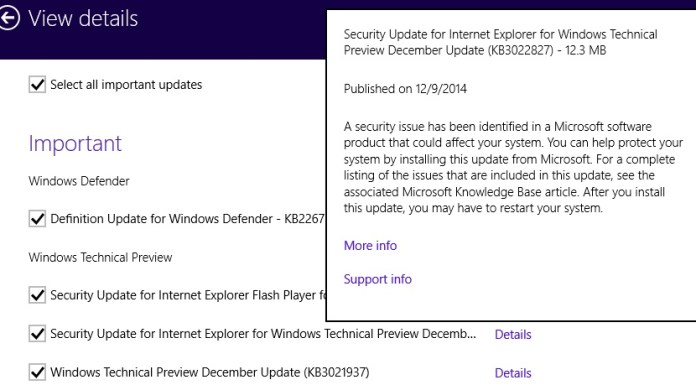Toggle Internet Explorer Flash Player update checkbox
The width and height of the screenshot is (696, 385).
(x=37, y=295)
